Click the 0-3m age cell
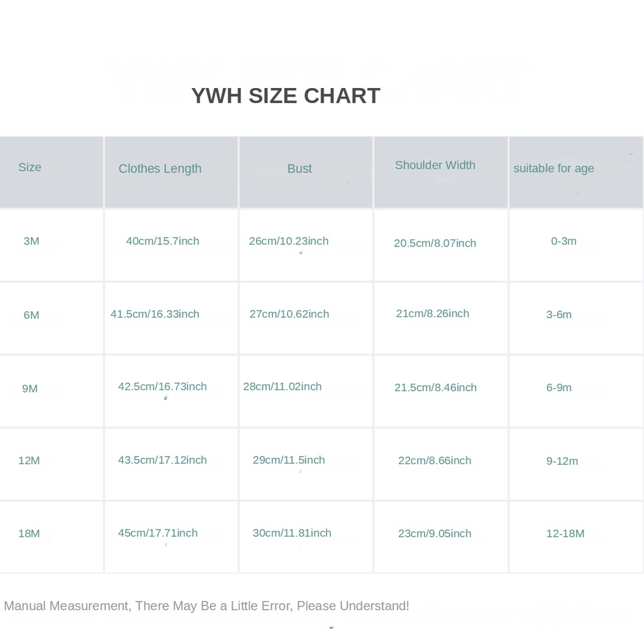 pyautogui.click(x=563, y=241)
